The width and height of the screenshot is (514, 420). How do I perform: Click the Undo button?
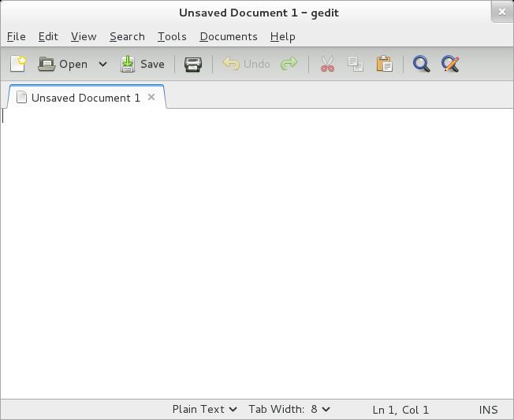[247, 64]
